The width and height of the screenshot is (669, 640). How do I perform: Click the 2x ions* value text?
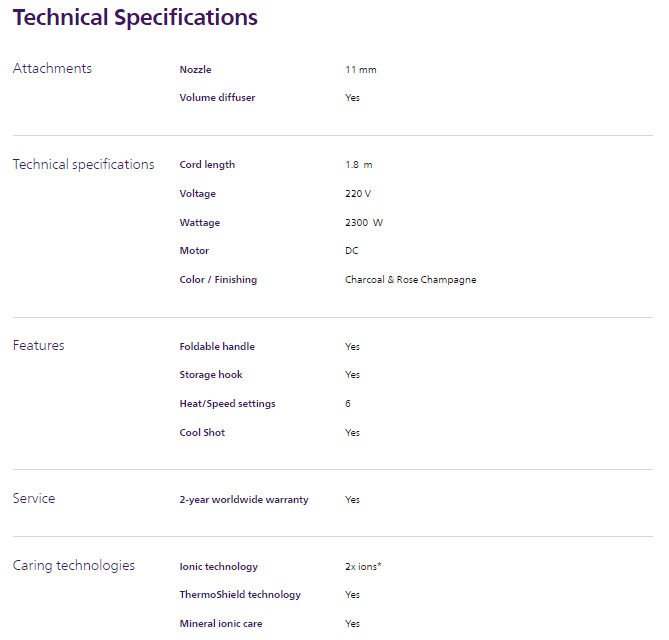(363, 567)
